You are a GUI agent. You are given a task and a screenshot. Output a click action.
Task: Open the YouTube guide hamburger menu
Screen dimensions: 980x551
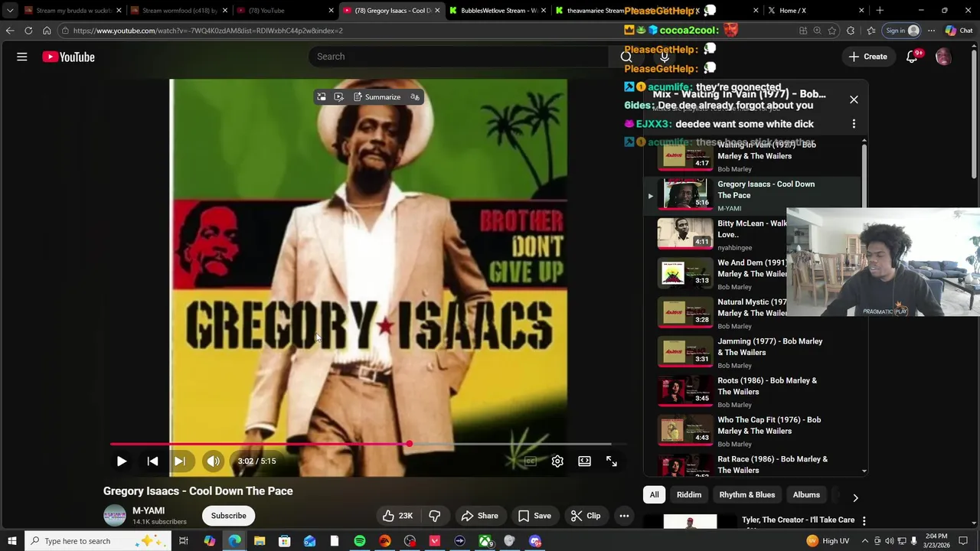(x=22, y=57)
